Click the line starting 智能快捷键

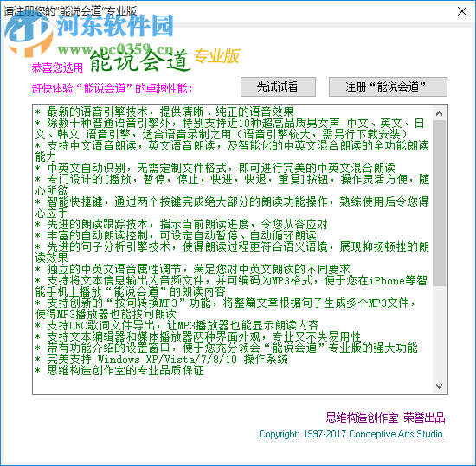pyautogui.click(x=232, y=207)
